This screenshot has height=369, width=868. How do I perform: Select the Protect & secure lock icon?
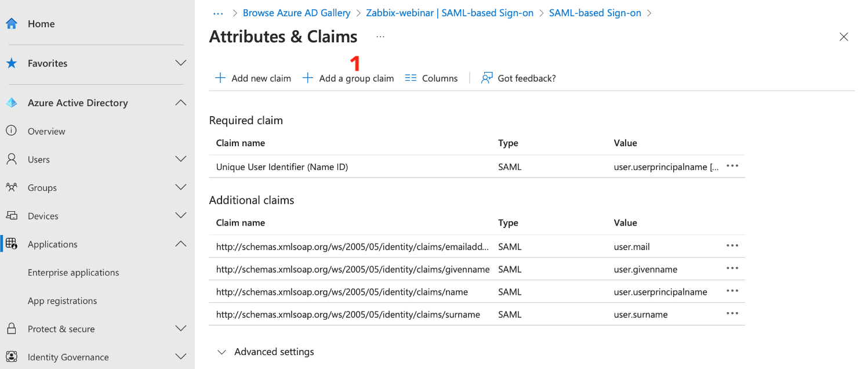(x=12, y=328)
